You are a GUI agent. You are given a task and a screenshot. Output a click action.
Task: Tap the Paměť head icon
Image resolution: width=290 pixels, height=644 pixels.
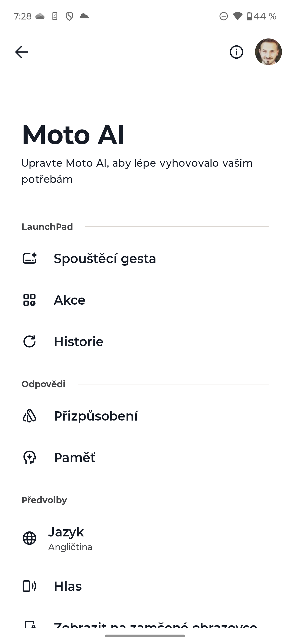(29, 458)
